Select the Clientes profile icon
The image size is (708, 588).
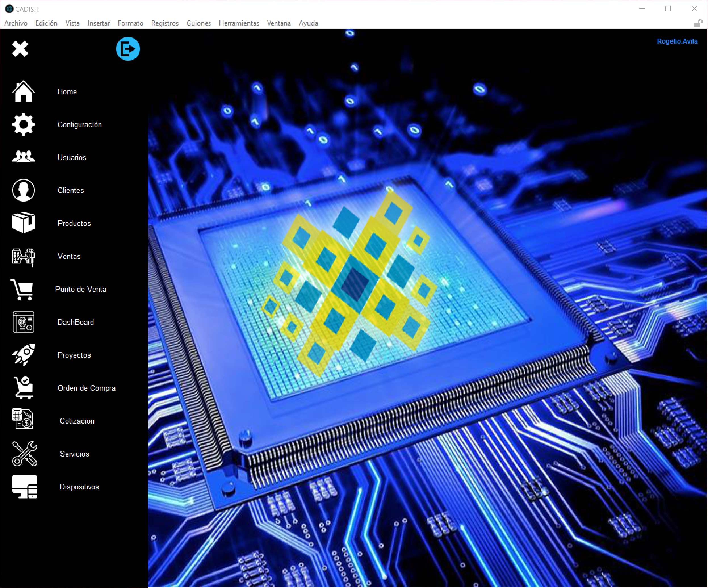pyautogui.click(x=23, y=190)
